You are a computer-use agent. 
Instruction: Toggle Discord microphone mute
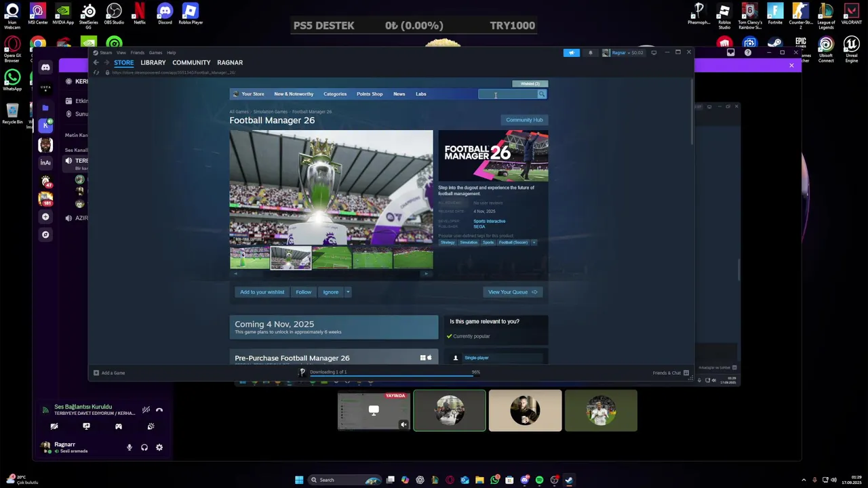(129, 447)
